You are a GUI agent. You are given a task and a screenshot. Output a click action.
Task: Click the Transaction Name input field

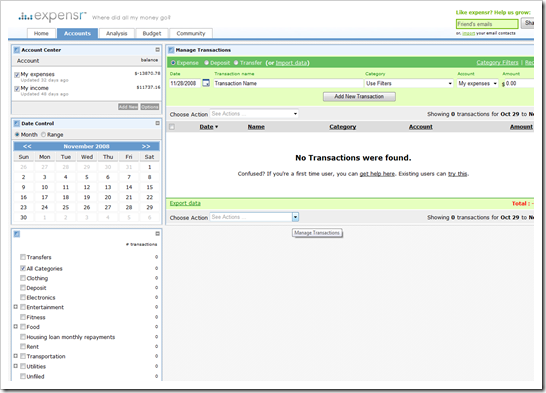click(x=288, y=84)
